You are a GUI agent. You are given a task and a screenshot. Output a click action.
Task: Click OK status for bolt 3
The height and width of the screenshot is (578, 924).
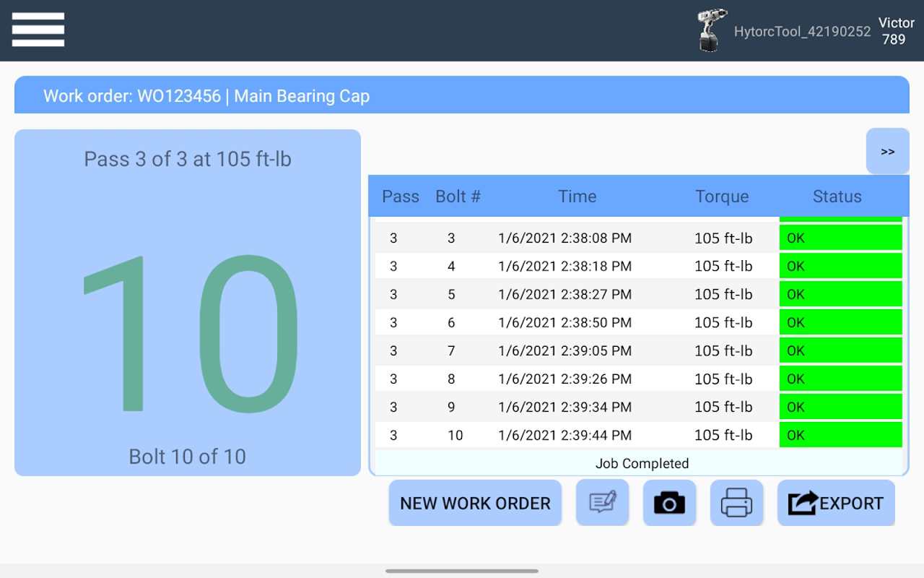pyautogui.click(x=841, y=238)
